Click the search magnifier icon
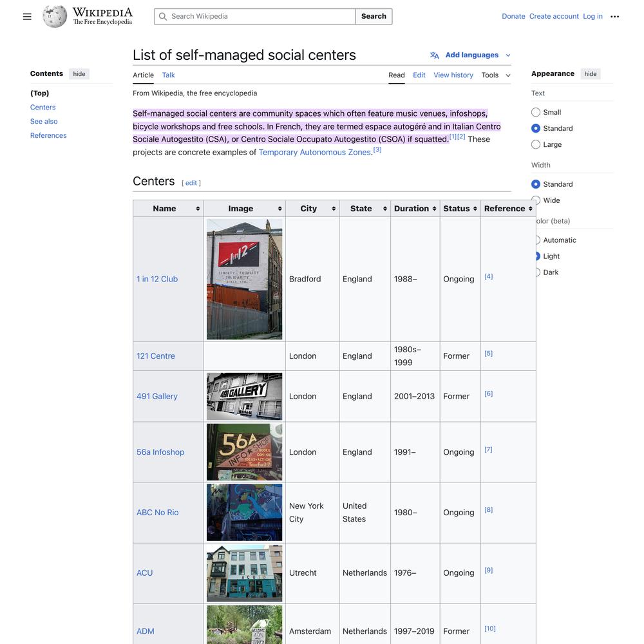 (163, 17)
